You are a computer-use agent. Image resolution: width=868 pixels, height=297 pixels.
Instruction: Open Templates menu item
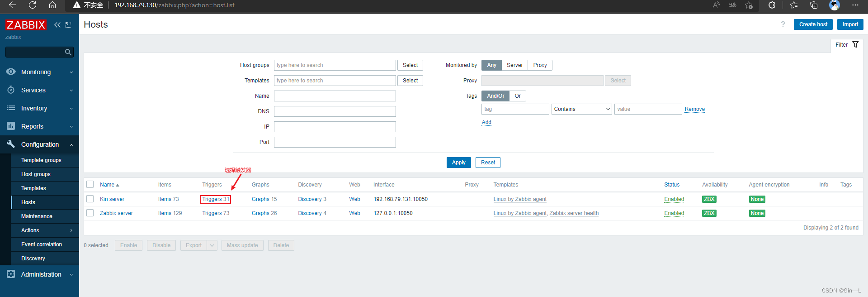(x=45, y=188)
